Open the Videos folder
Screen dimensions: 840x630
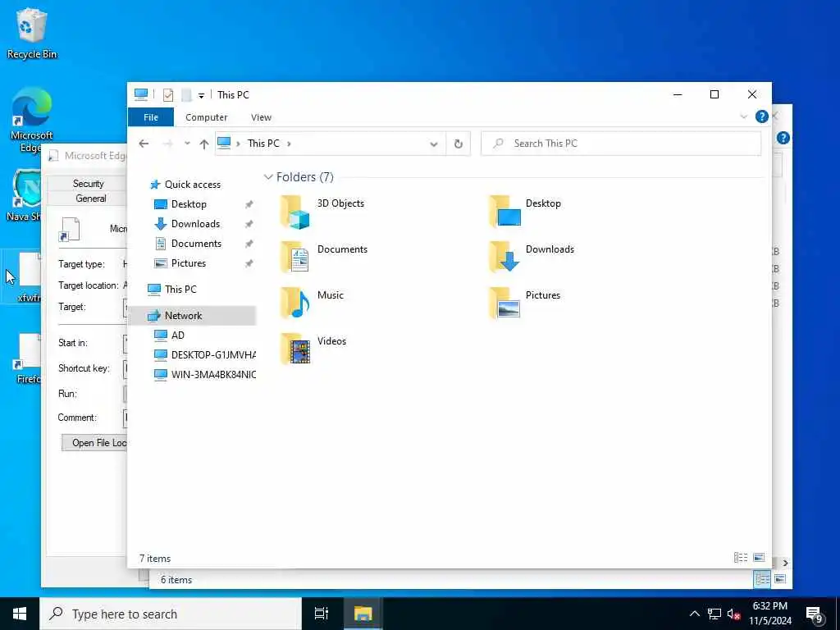pyautogui.click(x=313, y=349)
